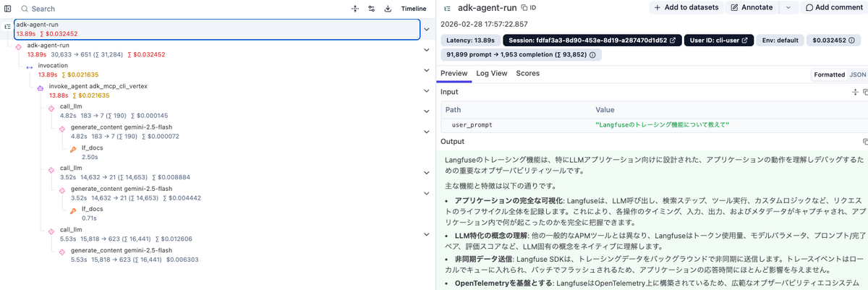Click the Japanese user_prompt value text

[662, 124]
